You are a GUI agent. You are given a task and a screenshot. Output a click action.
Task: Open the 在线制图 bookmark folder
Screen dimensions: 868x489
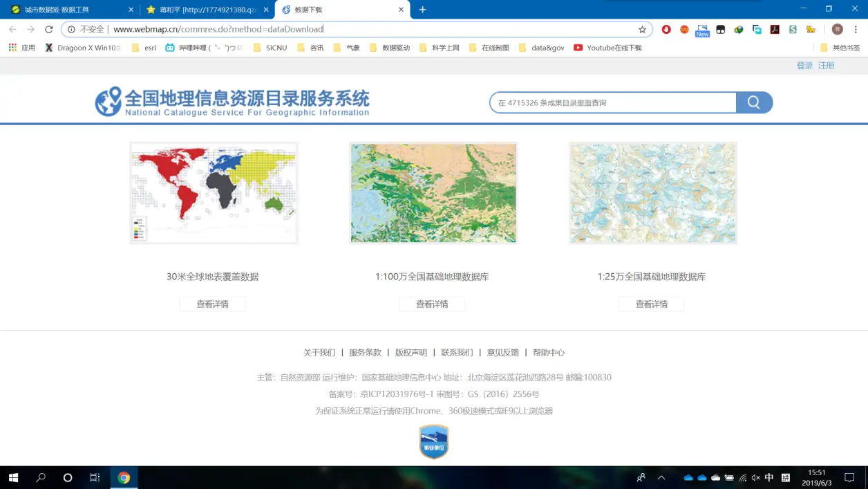point(489,48)
